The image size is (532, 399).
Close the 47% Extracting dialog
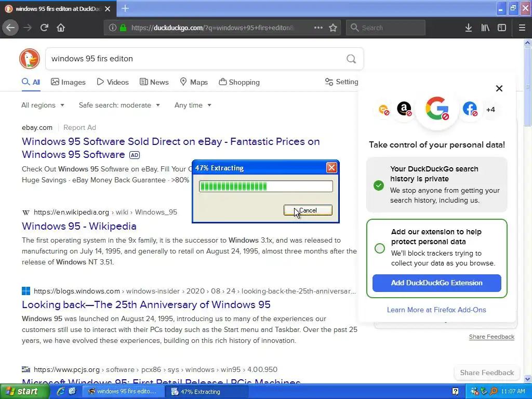[331, 167]
